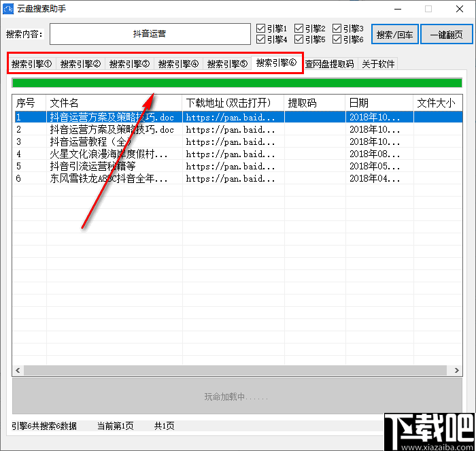476x451 pixels.
Task: Click the 一键翻页 button
Action: point(446,34)
